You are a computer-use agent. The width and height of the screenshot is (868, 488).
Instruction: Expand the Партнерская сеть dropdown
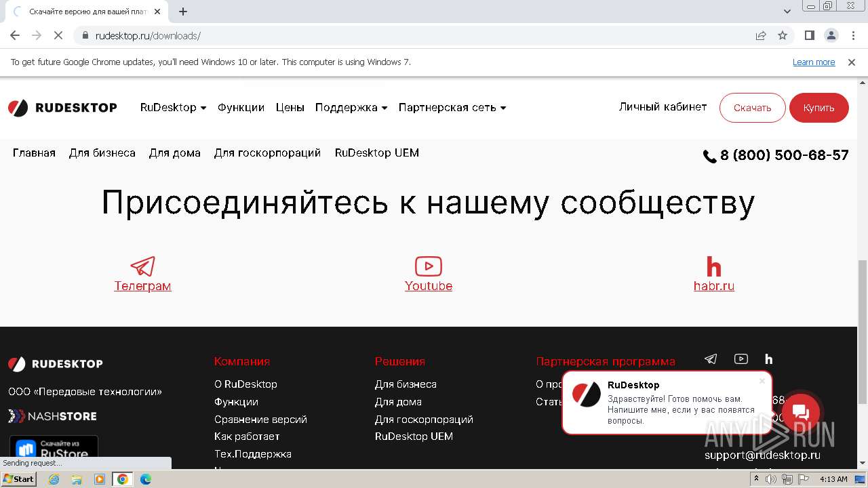(452, 107)
